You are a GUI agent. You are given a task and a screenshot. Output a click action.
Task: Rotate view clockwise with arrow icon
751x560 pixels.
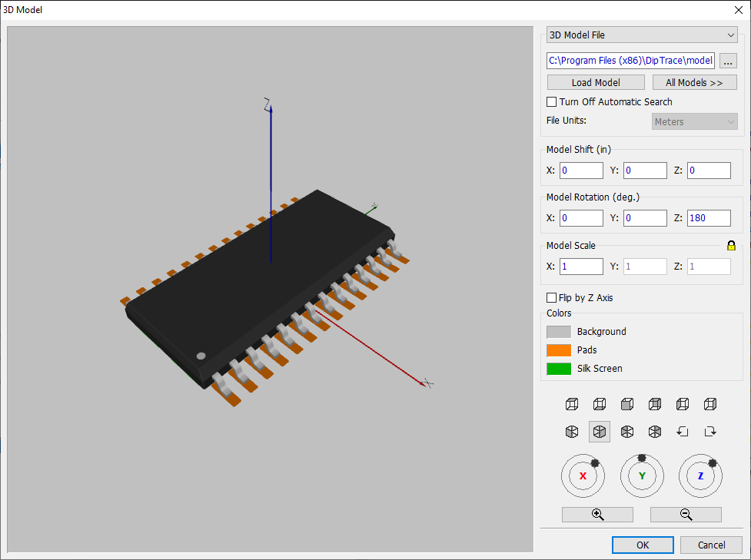point(710,432)
